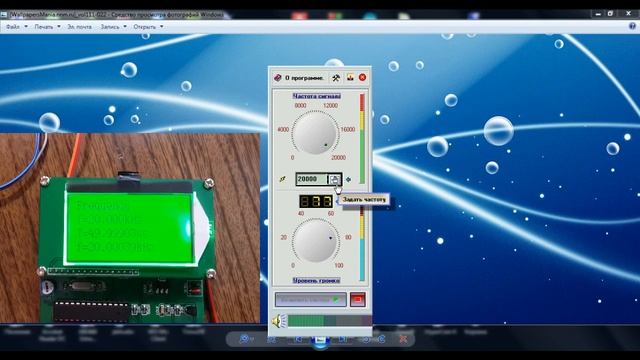Viewport: 640px width, 360px height.
Task: Click the volume level knob
Action: tap(316, 241)
